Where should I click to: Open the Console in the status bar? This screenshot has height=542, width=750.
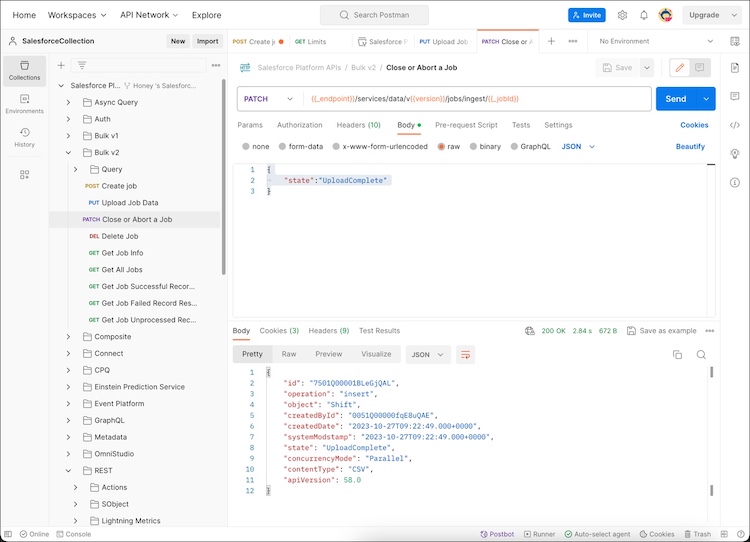tap(74, 534)
